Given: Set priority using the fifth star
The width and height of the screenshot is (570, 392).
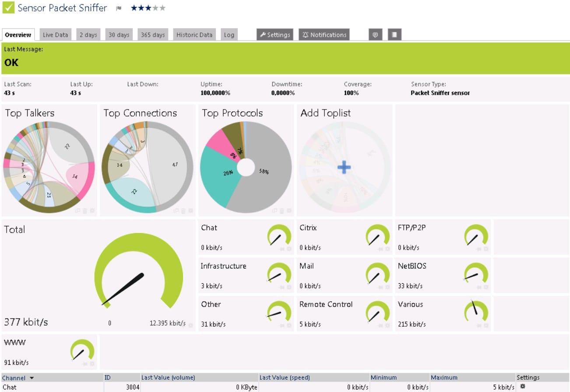Looking at the screenshot, I should tap(162, 8).
